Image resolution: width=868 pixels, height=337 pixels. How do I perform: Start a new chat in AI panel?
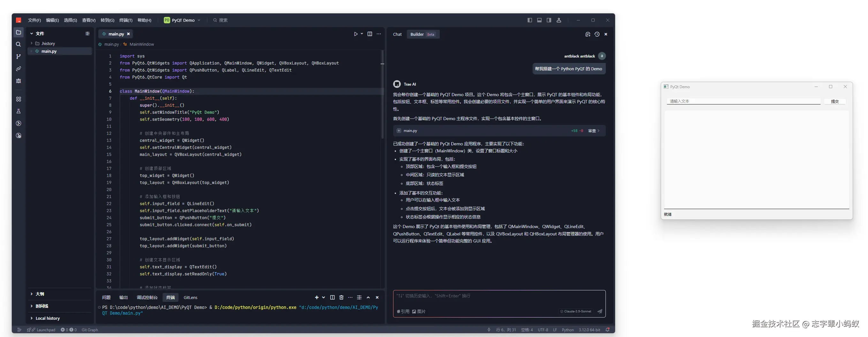coord(588,34)
